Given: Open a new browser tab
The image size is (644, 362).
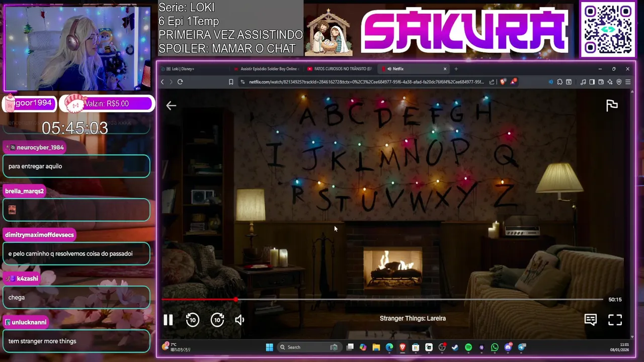Looking at the screenshot, I should [x=456, y=69].
